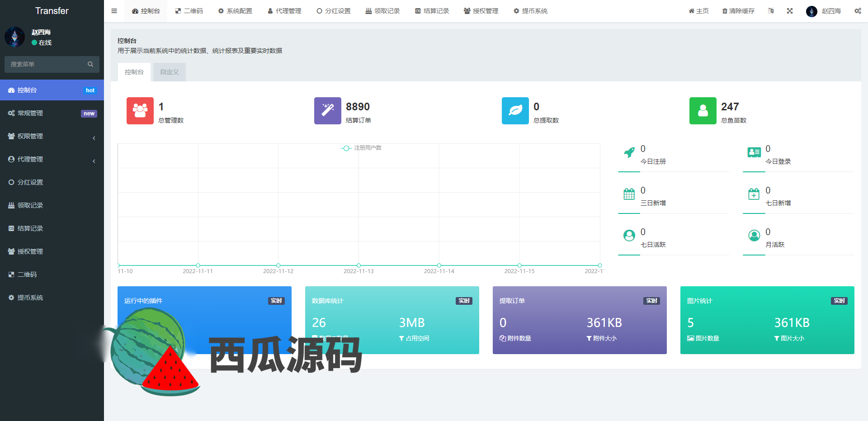Open the 赵四海 user dropdown in top bar
The image size is (868, 421).
point(823,11)
